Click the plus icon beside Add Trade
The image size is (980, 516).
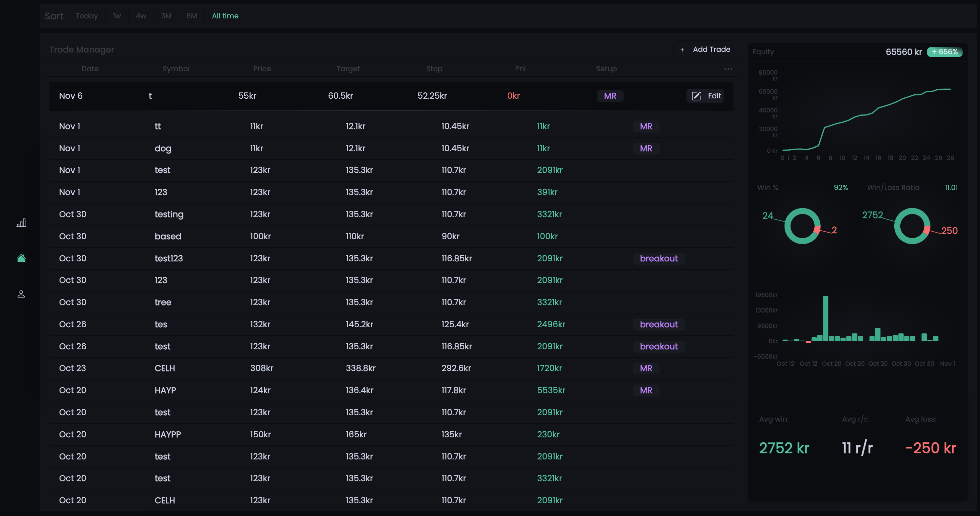click(682, 50)
